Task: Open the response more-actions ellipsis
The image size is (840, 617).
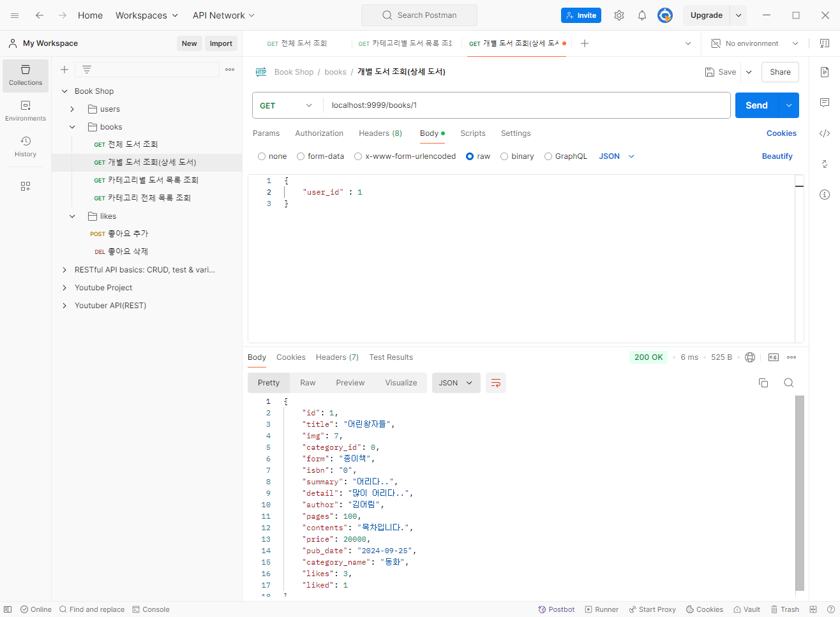Action: tap(791, 357)
